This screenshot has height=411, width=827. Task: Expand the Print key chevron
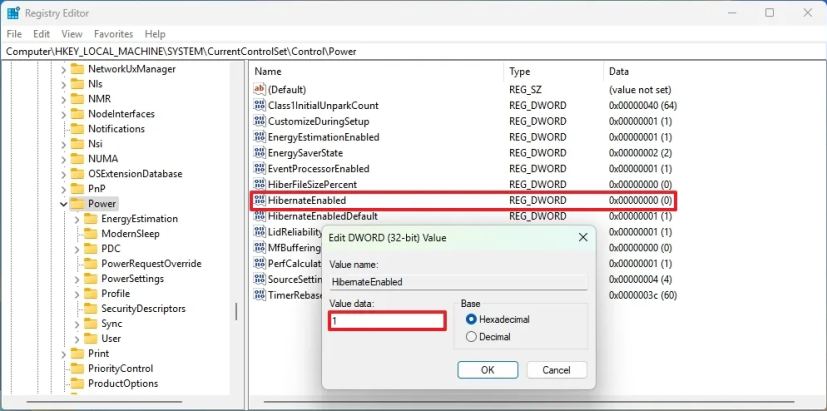[63, 353]
